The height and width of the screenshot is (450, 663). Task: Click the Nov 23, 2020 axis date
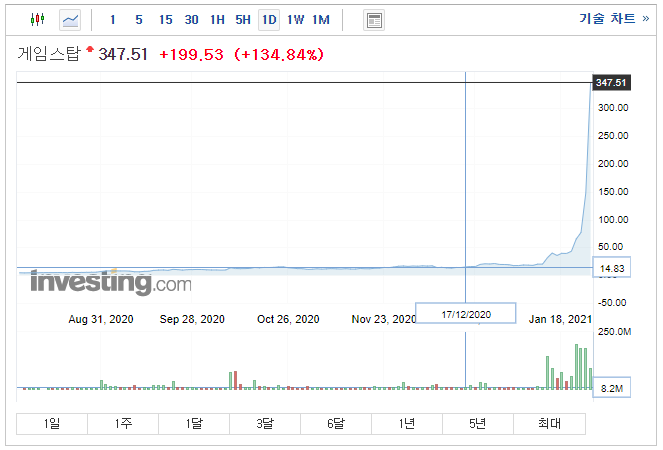(x=384, y=319)
